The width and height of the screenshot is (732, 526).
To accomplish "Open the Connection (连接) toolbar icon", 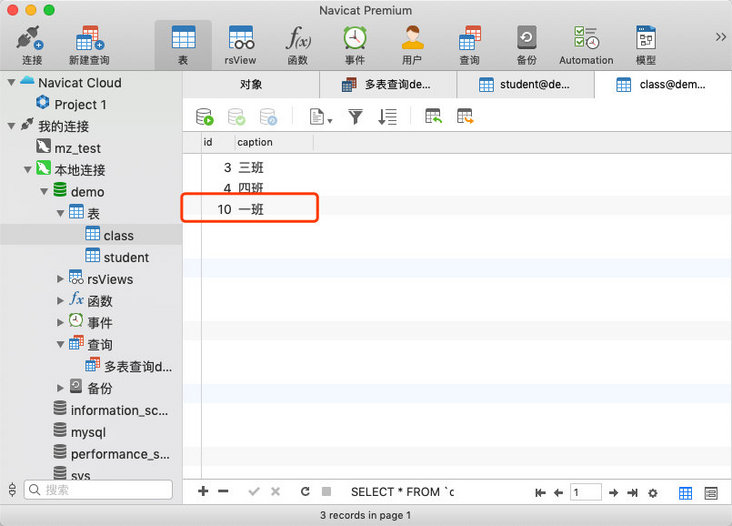I will [x=31, y=45].
